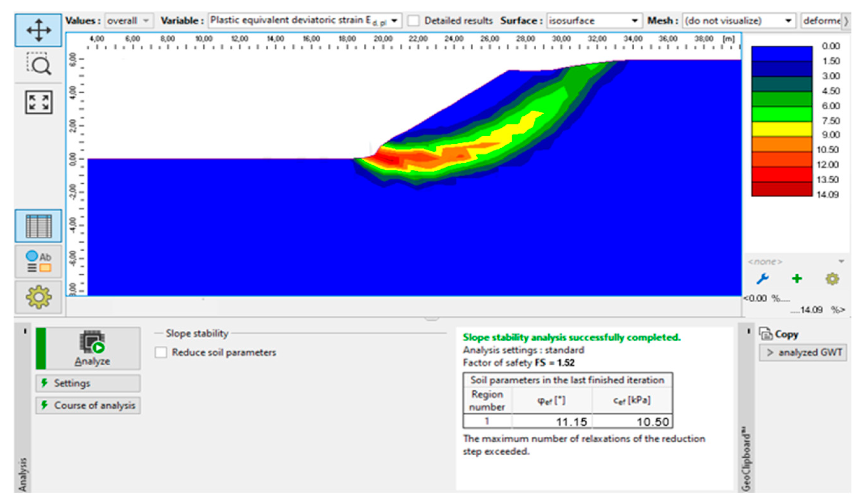Viewport: 862px width, 504px height.
Task: Open the results table view icon
Action: (38, 226)
